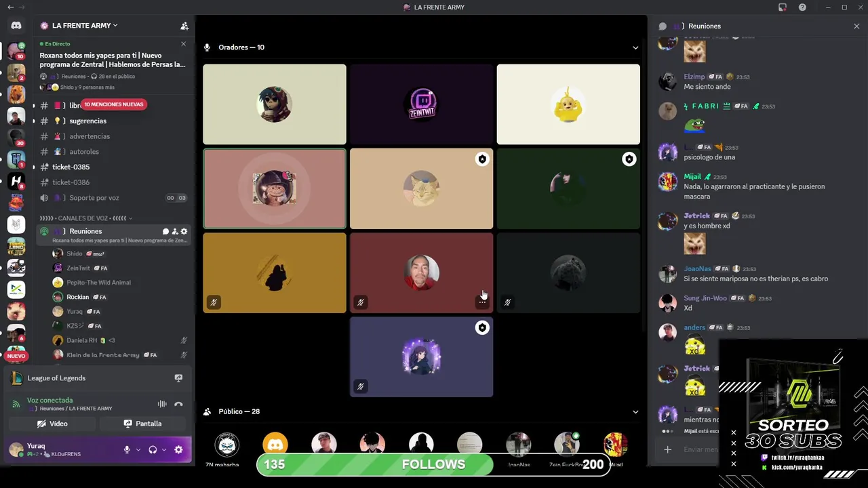Toggle microphone mute in user panel

point(126,449)
